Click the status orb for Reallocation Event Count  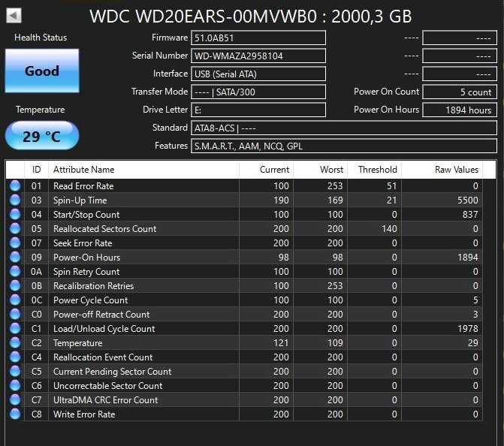pos(15,357)
